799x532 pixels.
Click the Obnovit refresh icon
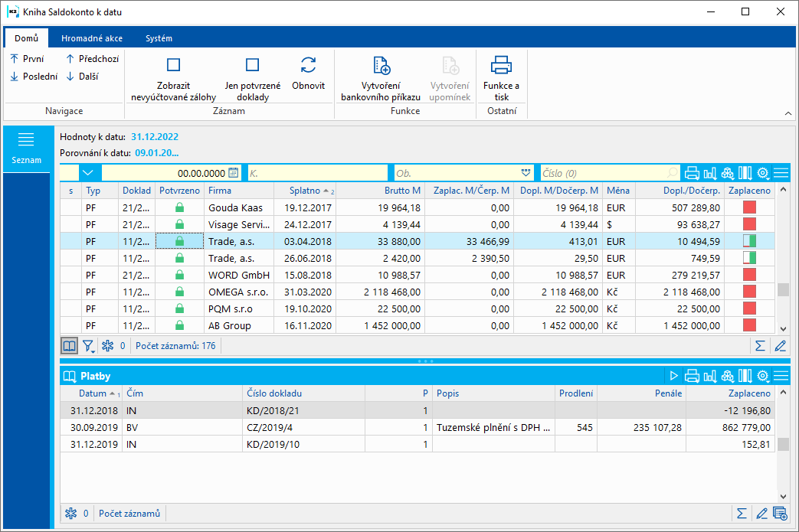click(x=308, y=65)
